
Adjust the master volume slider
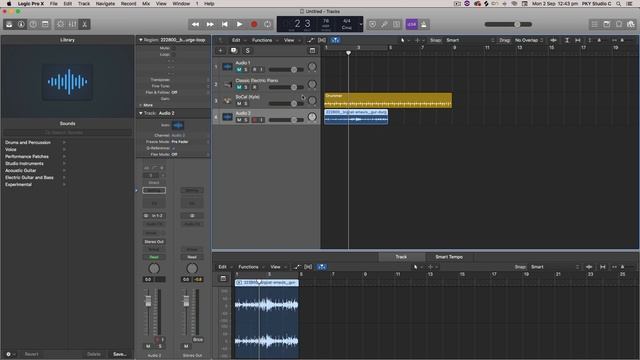[x=508, y=24]
